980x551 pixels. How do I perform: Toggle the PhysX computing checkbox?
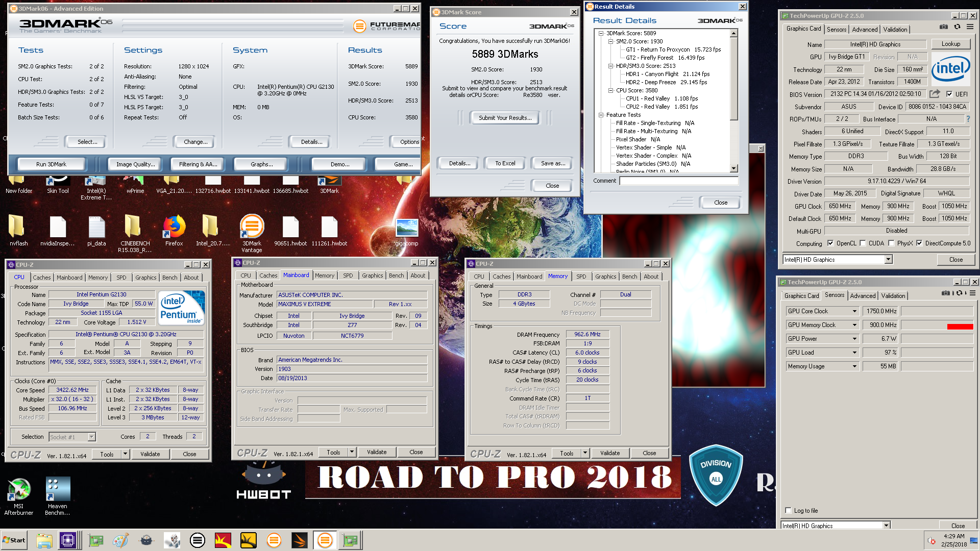[x=891, y=243]
